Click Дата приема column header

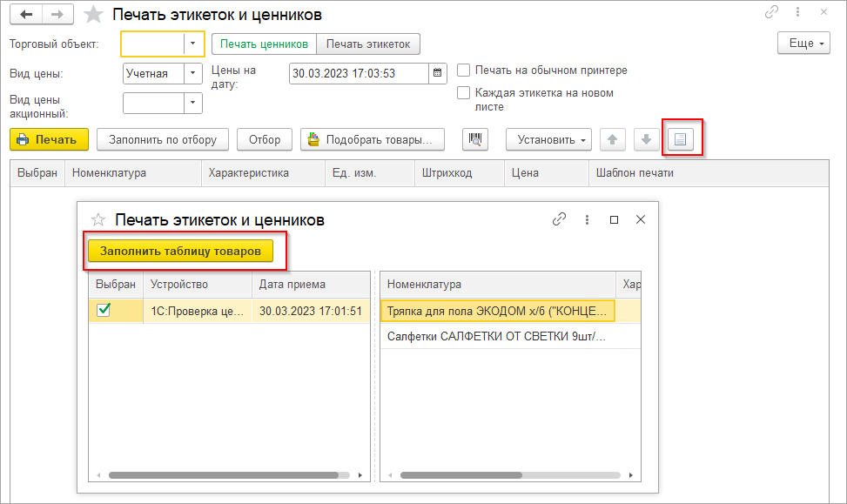click(x=311, y=284)
